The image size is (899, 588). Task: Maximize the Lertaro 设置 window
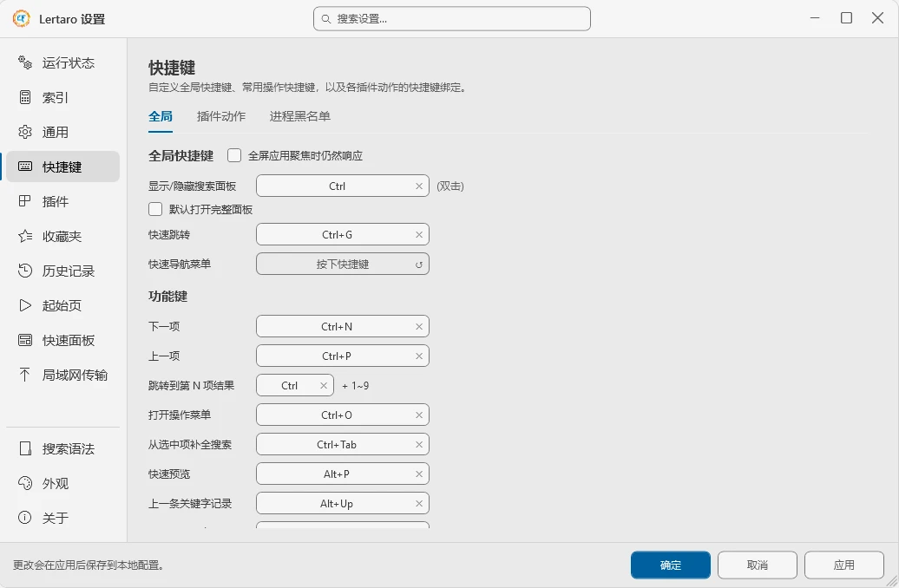[x=846, y=18]
